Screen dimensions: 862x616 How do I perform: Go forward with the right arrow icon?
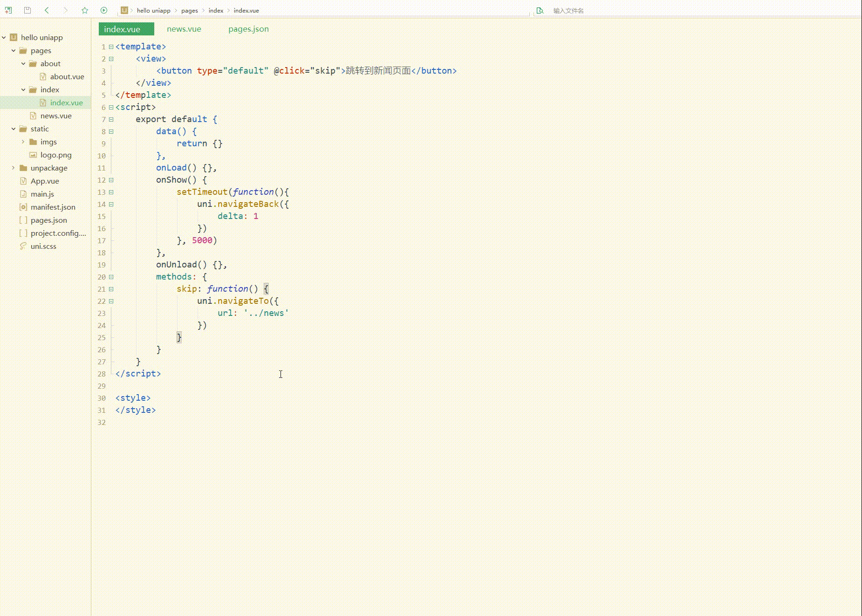(x=66, y=10)
